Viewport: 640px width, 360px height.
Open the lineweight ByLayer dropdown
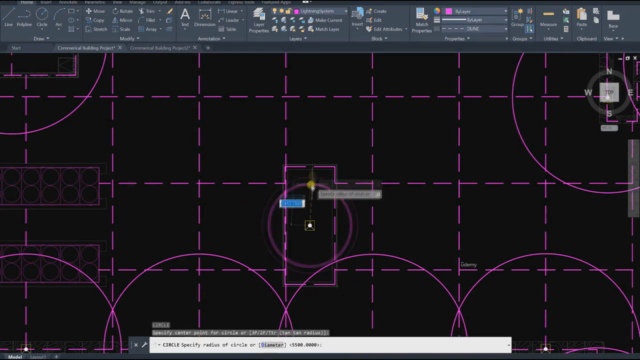pos(505,20)
